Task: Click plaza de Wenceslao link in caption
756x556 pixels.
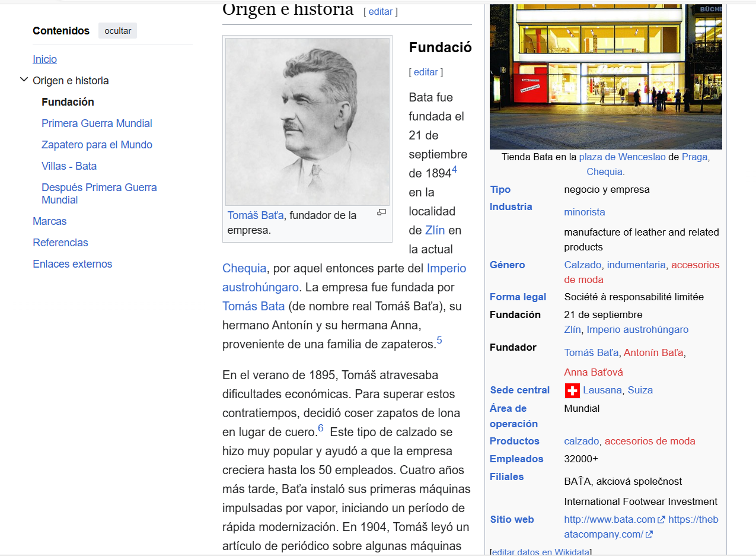Action: (x=622, y=157)
